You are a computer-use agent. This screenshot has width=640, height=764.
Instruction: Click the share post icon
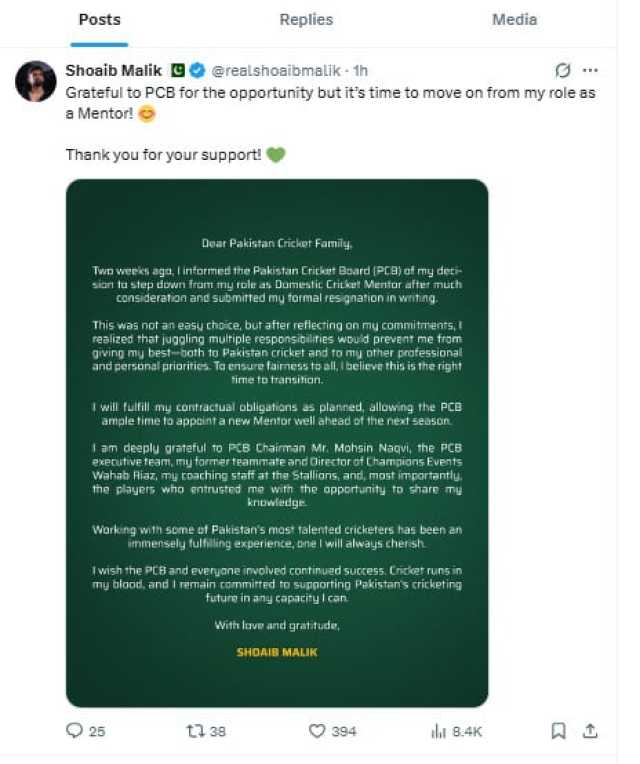590,730
